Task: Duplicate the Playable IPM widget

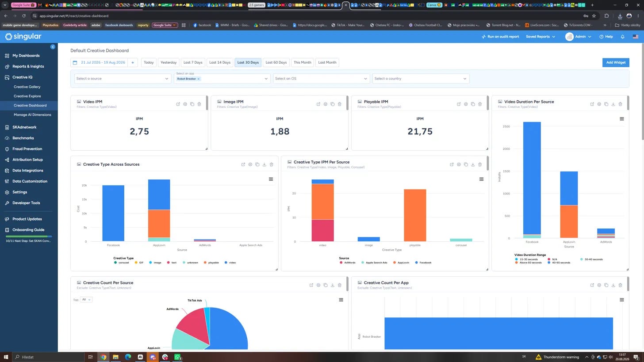Action: click(x=473, y=104)
